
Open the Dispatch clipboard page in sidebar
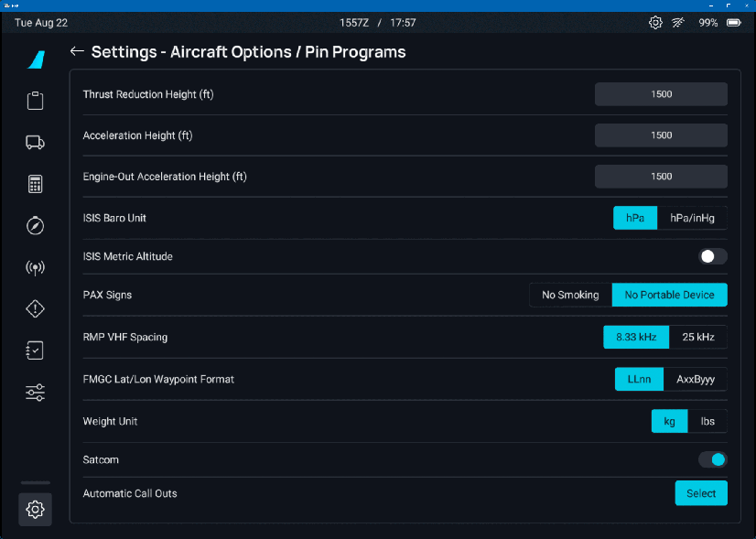coord(35,101)
